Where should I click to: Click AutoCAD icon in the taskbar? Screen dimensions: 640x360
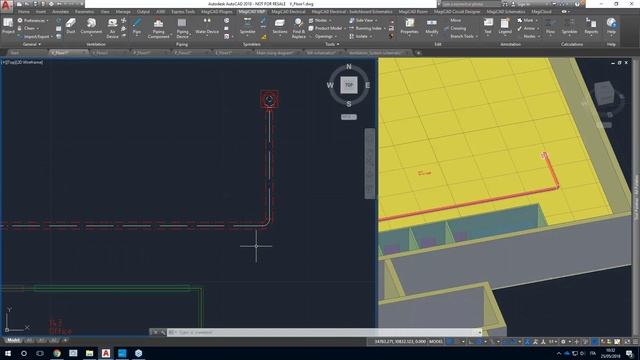coord(106,353)
